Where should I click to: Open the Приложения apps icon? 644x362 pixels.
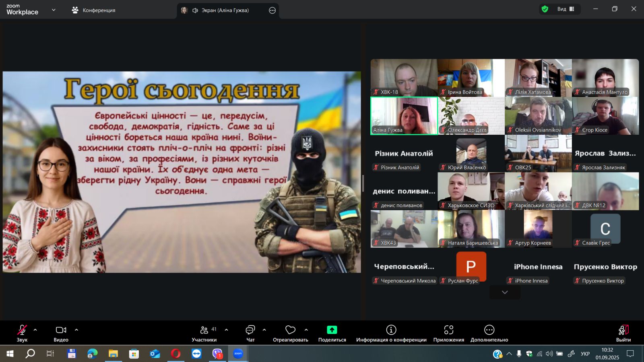click(x=448, y=330)
